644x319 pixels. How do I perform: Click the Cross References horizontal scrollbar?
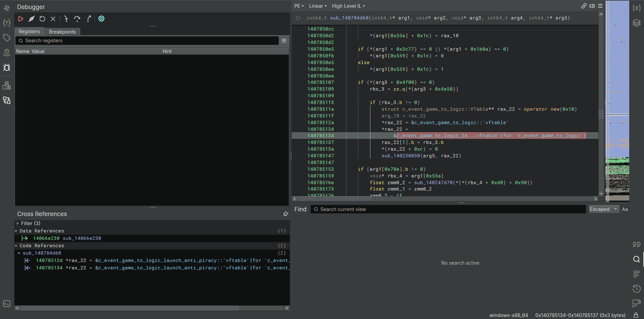click(x=130, y=308)
